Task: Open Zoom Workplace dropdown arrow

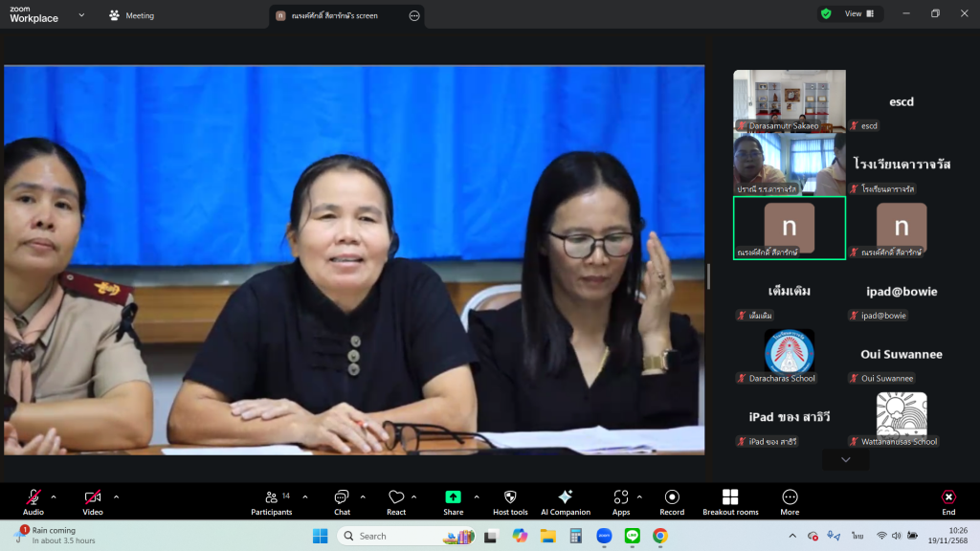Action: tap(80, 15)
